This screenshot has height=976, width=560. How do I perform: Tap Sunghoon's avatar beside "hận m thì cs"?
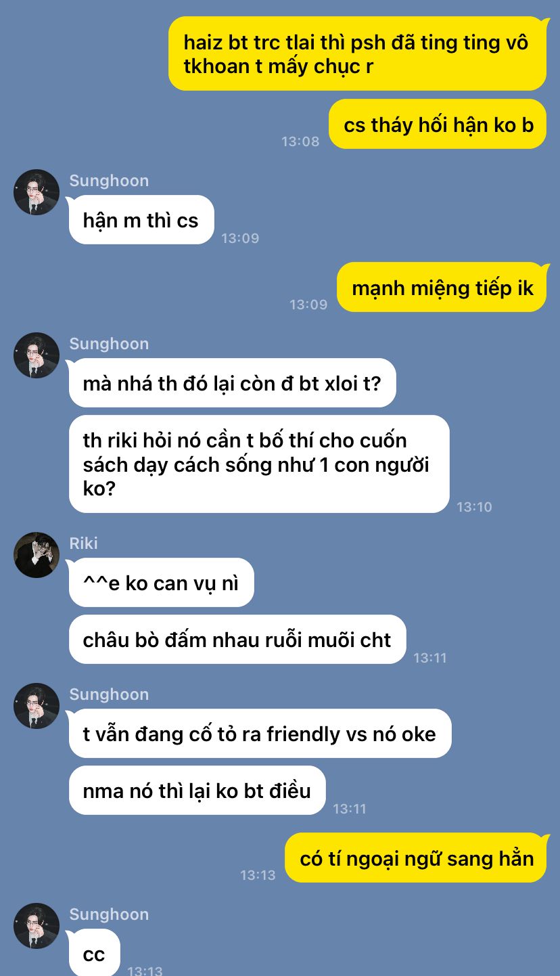(37, 192)
